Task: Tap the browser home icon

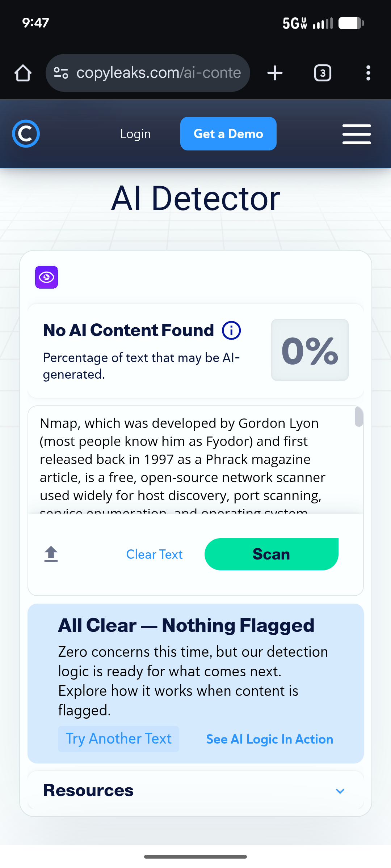Action: click(x=23, y=73)
